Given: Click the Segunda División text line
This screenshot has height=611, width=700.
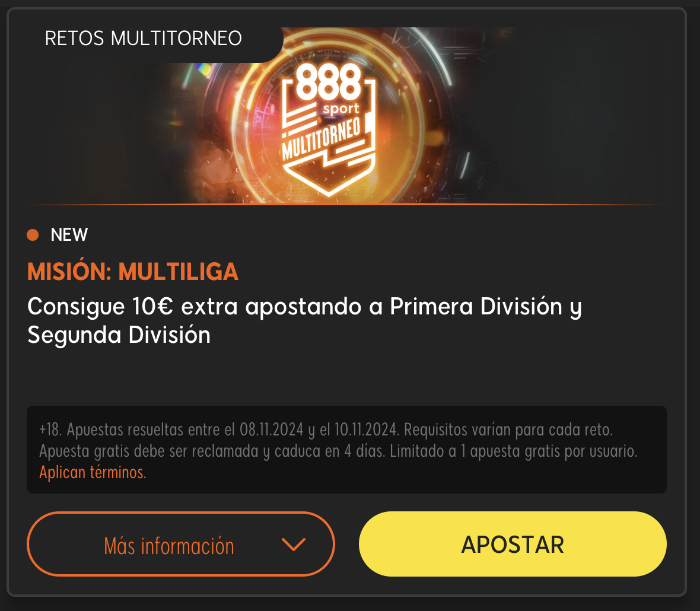Looking at the screenshot, I should click(119, 335).
